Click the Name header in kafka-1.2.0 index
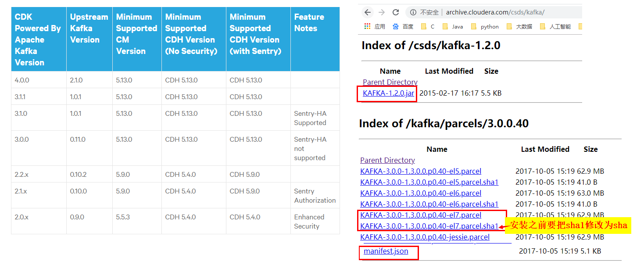This screenshot has width=644, height=265. [390, 71]
